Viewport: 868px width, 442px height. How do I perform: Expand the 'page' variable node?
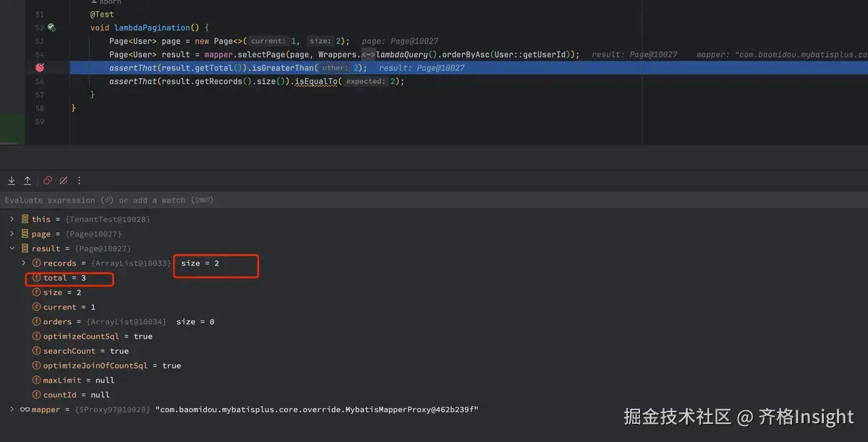click(12, 234)
